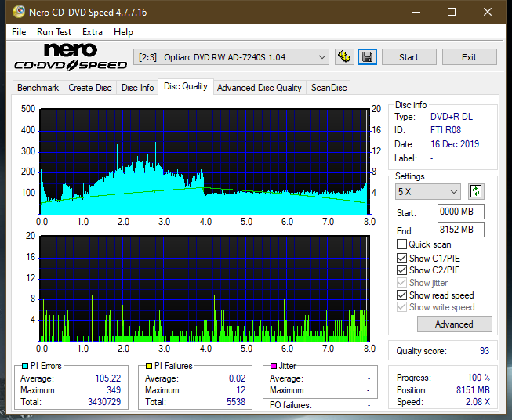
Task: Switch to the Benchmark tab
Action: tap(38, 88)
